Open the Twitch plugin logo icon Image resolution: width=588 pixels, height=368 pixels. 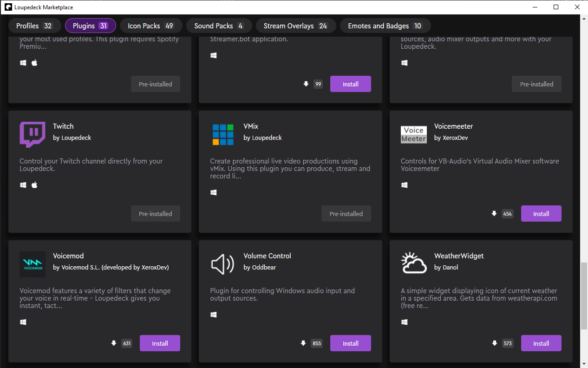[33, 135]
